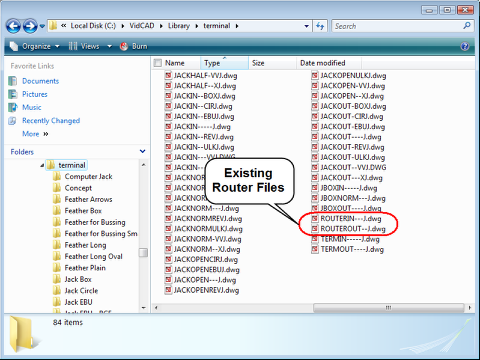
Task: Sort by the Name column header
Action: point(175,63)
